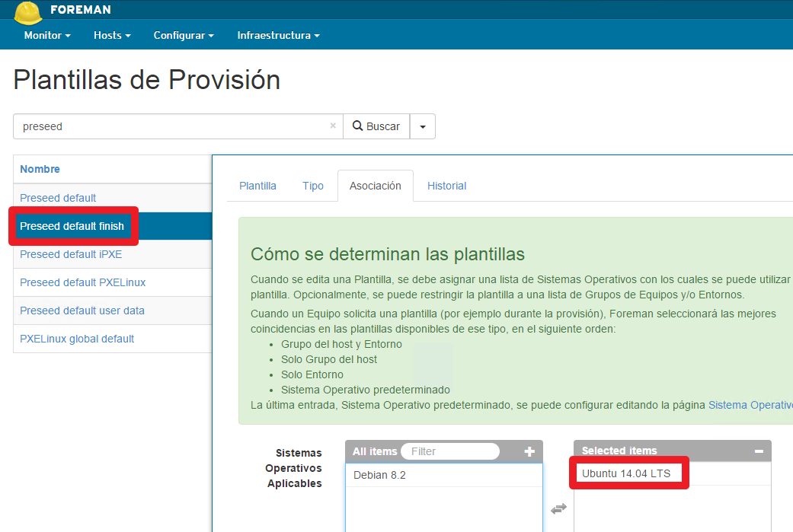Follow the Sistema Operativo page link

[x=750, y=405]
